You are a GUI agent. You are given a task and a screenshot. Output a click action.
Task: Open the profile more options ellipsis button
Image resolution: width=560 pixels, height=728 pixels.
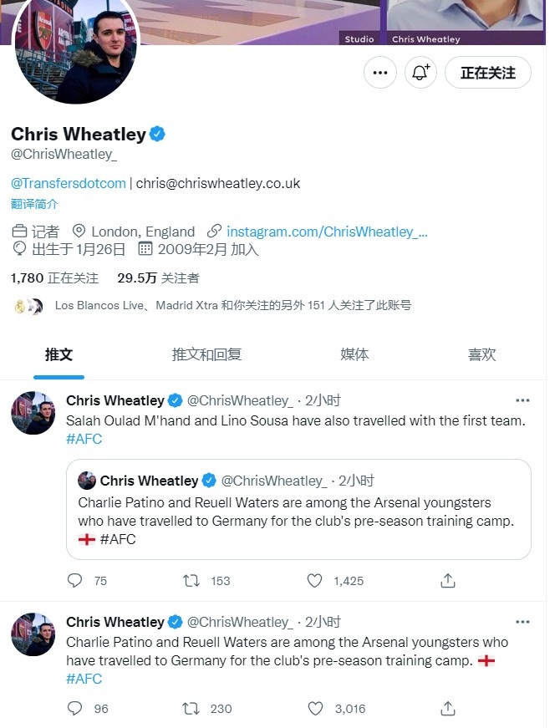(x=379, y=73)
